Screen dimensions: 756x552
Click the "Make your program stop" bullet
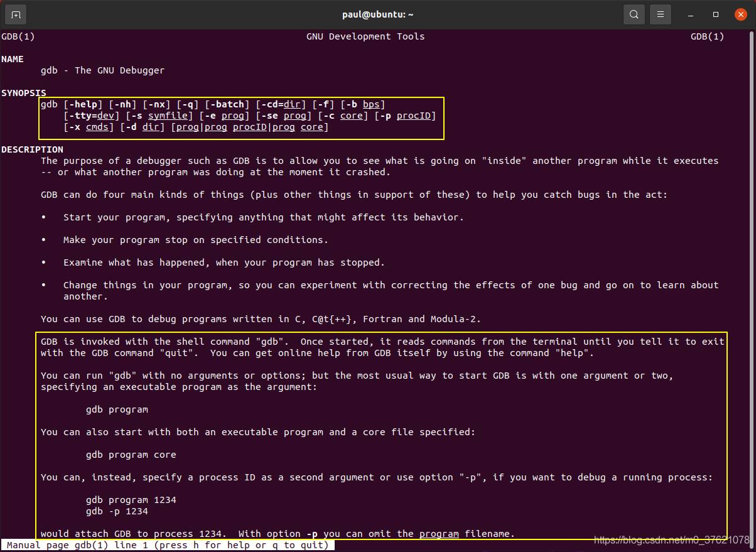click(195, 240)
